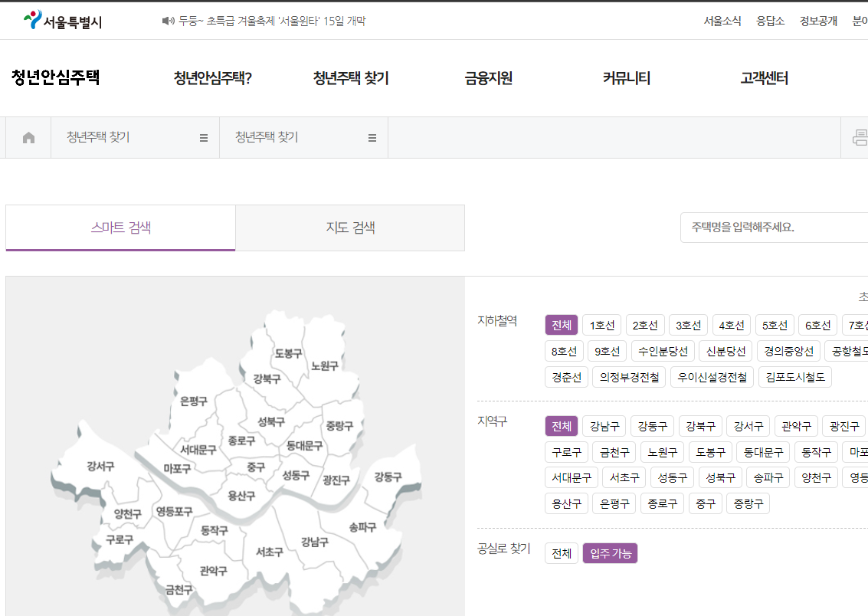The height and width of the screenshot is (616, 868).
Task: Toggle the 5호선 subway filter
Action: [775, 325]
